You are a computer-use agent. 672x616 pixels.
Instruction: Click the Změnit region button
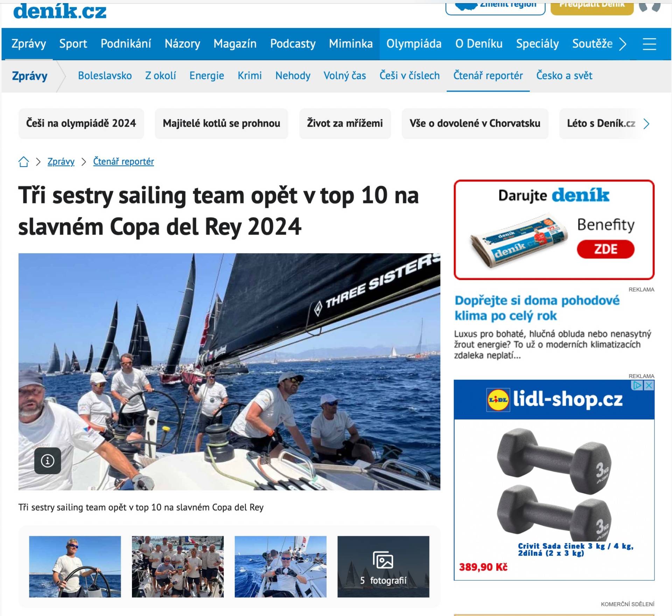pyautogui.click(x=495, y=7)
